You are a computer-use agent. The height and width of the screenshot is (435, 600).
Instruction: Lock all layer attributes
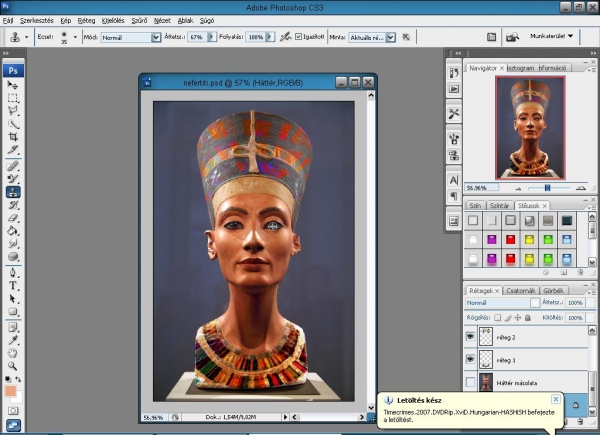[528, 318]
